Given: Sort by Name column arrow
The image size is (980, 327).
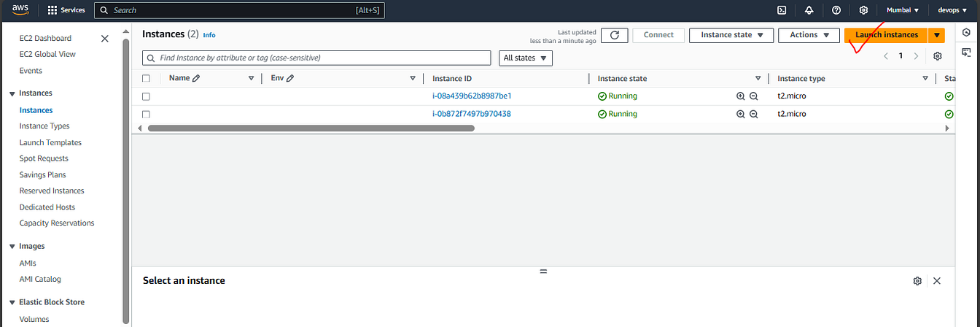Looking at the screenshot, I should coord(252,78).
